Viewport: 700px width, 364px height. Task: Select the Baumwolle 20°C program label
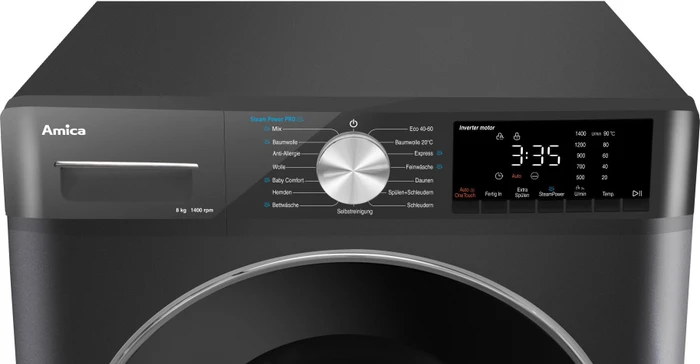(x=414, y=142)
